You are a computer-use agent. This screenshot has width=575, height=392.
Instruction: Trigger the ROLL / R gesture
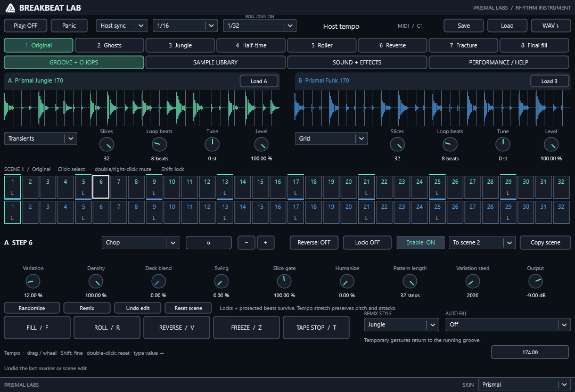(x=106, y=328)
